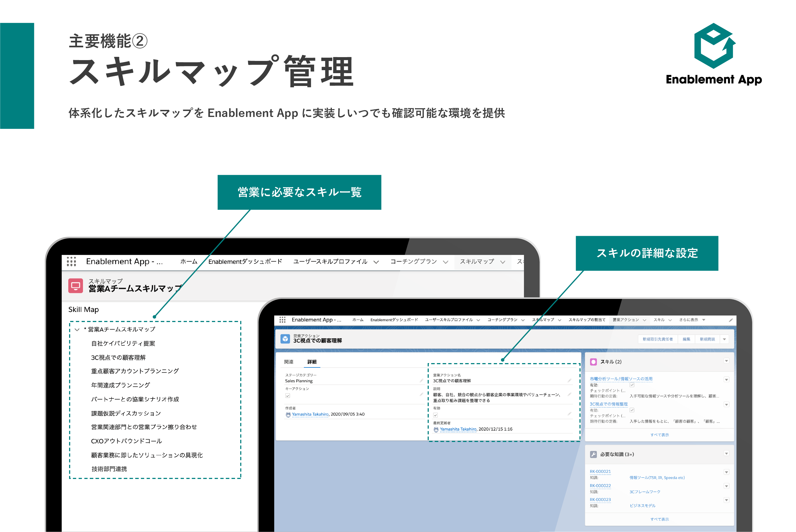796x532 pixels.
Task: Switch to the 関連 tab
Action: click(x=289, y=362)
